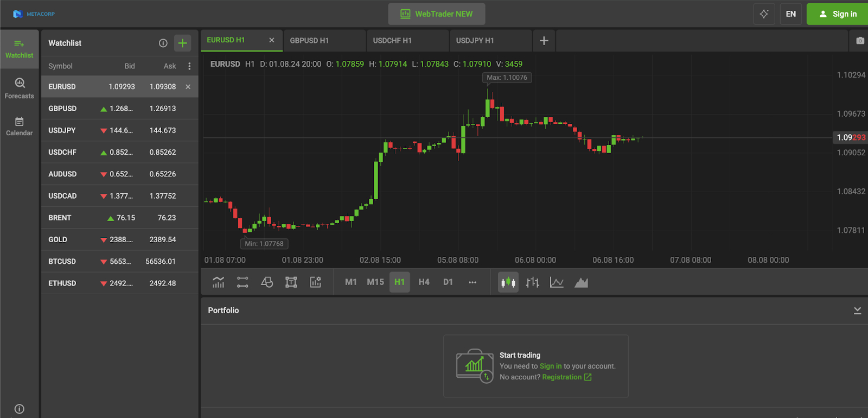This screenshot has width=868, height=418.
Task: Select GBPUSD in the watchlist
Action: coord(120,109)
